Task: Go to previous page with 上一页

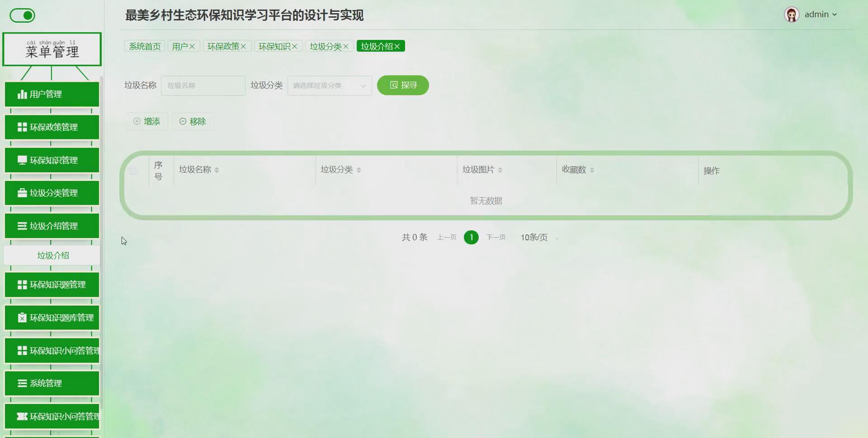Action: pos(447,238)
